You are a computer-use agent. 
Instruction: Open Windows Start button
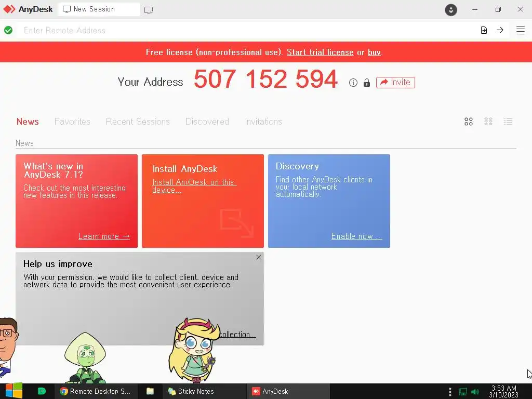[14, 391]
